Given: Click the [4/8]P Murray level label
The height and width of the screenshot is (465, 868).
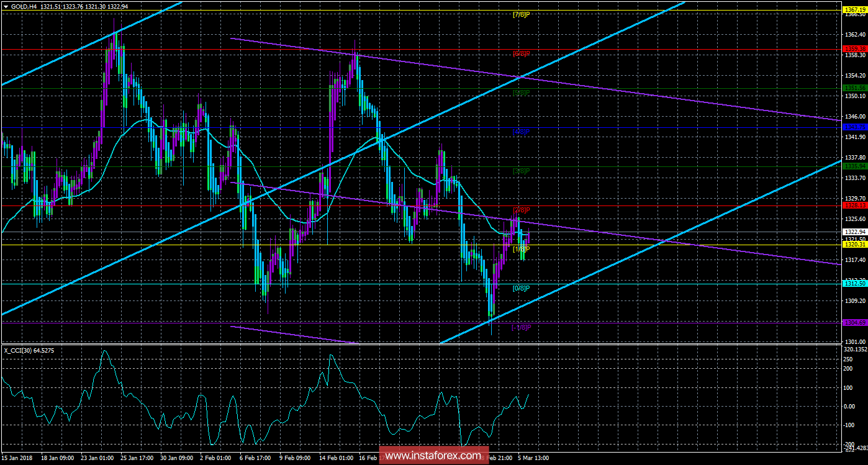Looking at the screenshot, I should pyautogui.click(x=521, y=132).
